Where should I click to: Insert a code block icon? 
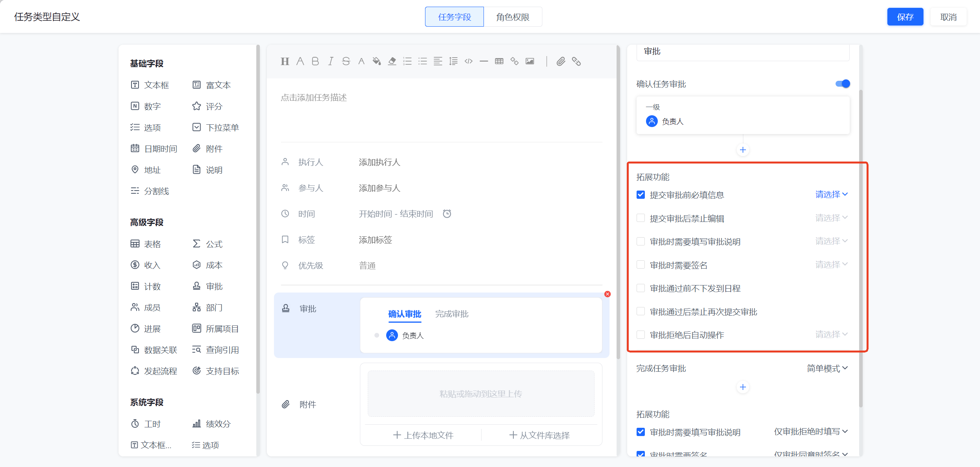[x=469, y=61]
